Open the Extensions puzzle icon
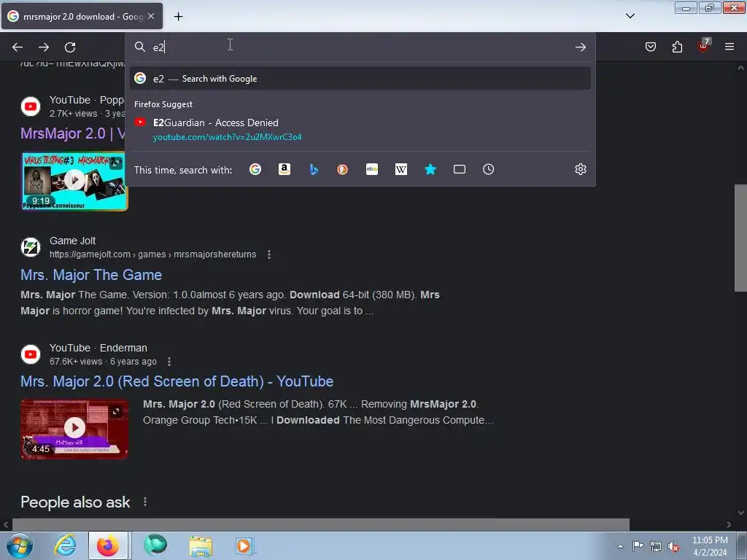747x560 pixels. pyautogui.click(x=677, y=47)
